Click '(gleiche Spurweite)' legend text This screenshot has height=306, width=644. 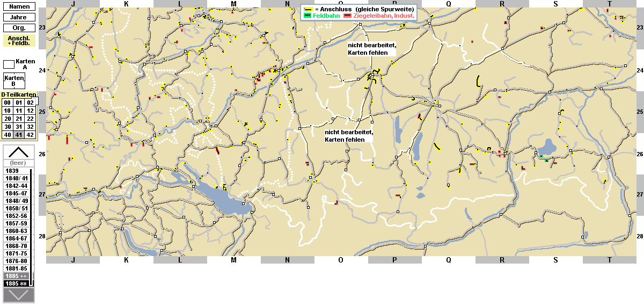coord(385,9)
